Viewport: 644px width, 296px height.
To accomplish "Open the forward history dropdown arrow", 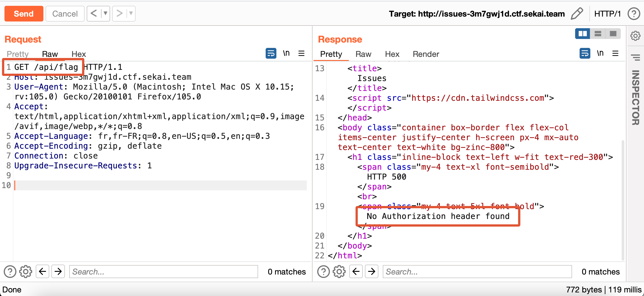I will pyautogui.click(x=131, y=13).
